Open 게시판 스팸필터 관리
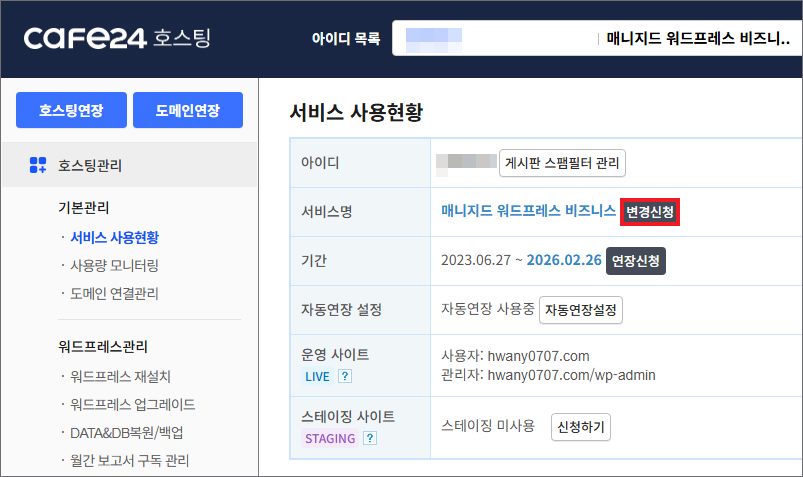 coord(563,163)
